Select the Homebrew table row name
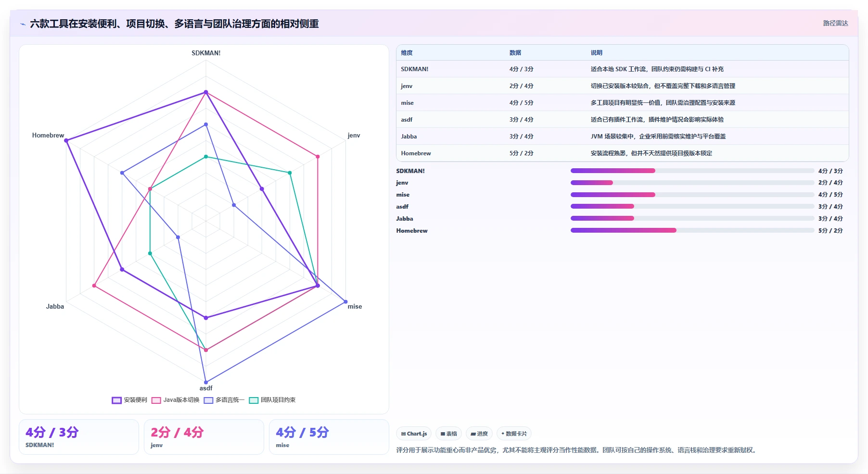 point(416,153)
